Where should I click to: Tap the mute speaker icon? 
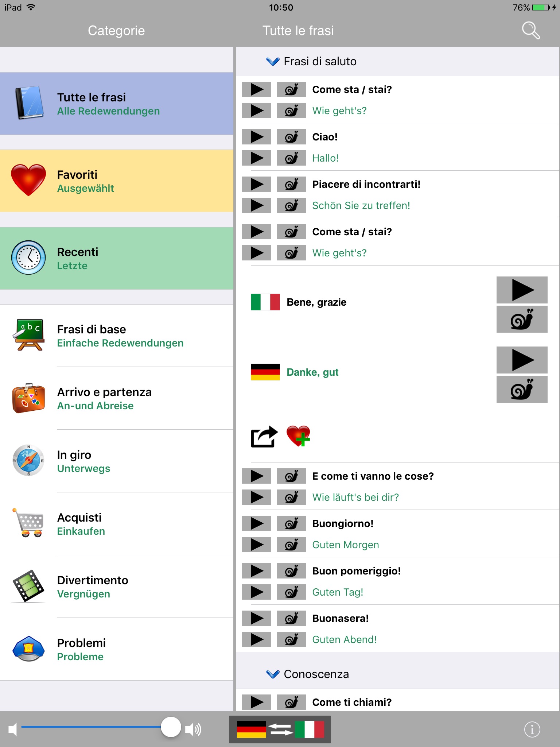click(13, 729)
